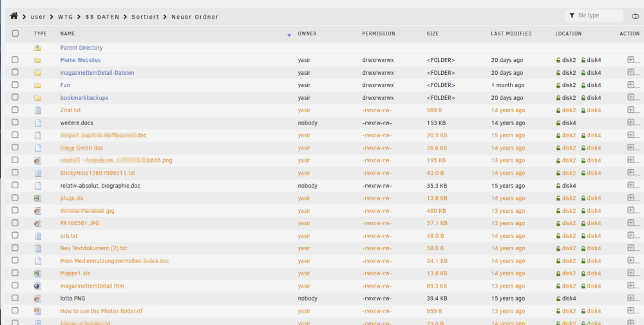The image size is (644, 325).
Task: Check the box for bookmarkbackups
Action: 15,97
